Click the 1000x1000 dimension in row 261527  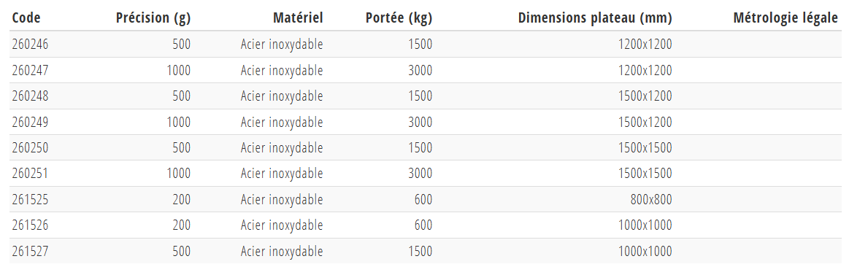[x=645, y=251]
